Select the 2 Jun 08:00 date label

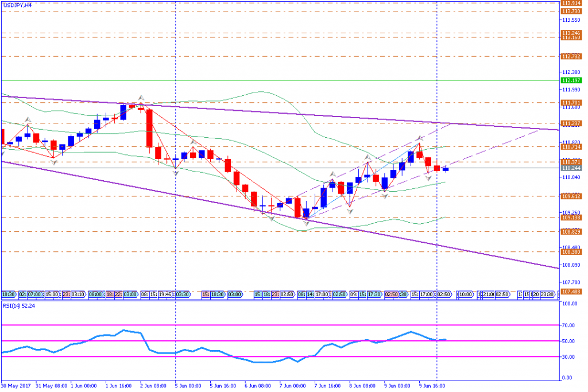(153, 386)
